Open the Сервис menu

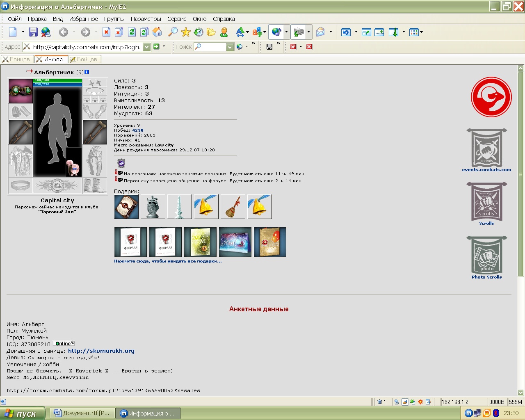(x=177, y=19)
